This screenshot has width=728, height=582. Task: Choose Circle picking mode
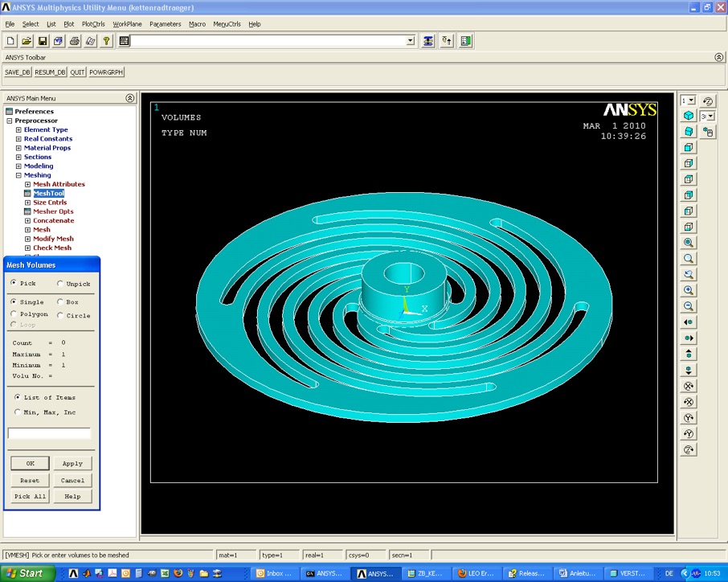tap(60, 315)
